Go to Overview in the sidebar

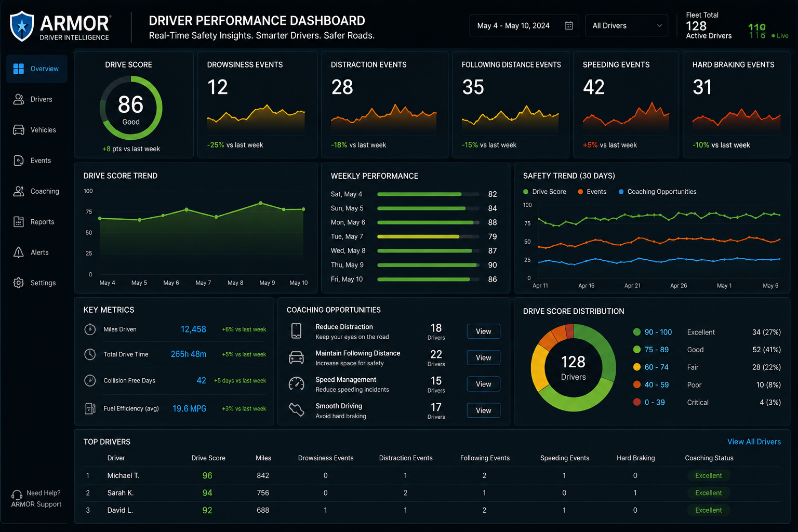pyautogui.click(x=37, y=69)
